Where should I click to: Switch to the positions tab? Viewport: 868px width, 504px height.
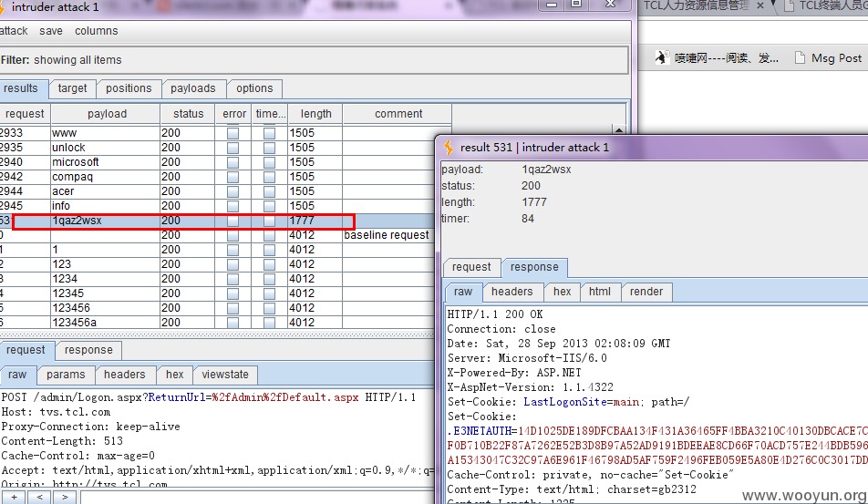click(x=129, y=88)
